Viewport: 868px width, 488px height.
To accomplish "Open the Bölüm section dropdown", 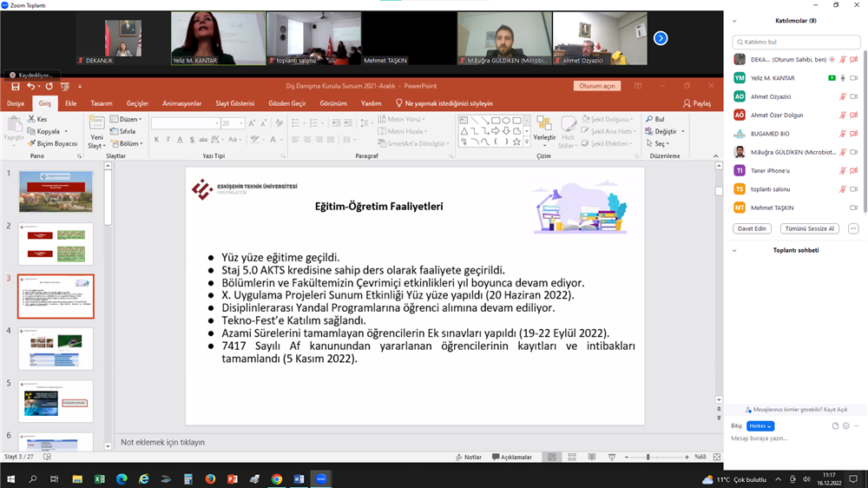I will [127, 143].
